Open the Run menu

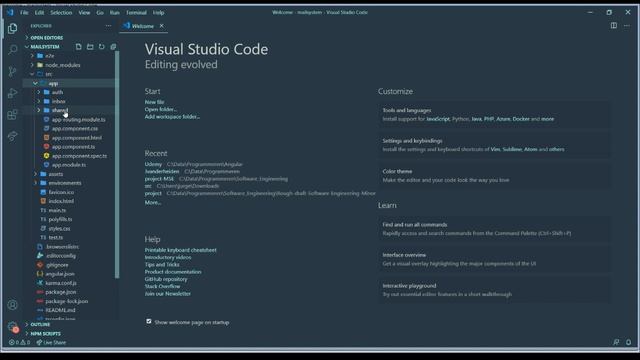115,13
